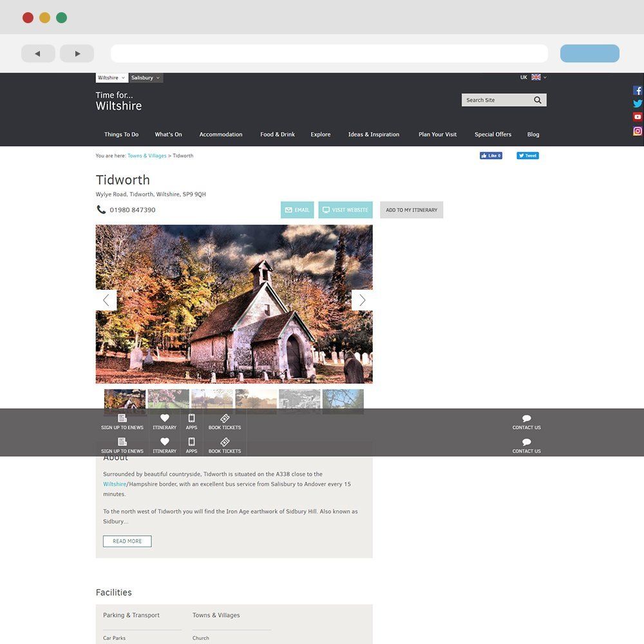Viewport: 644px width, 644px height.
Task: Click lower Sign Up To Enews icon
Action: coord(122,442)
